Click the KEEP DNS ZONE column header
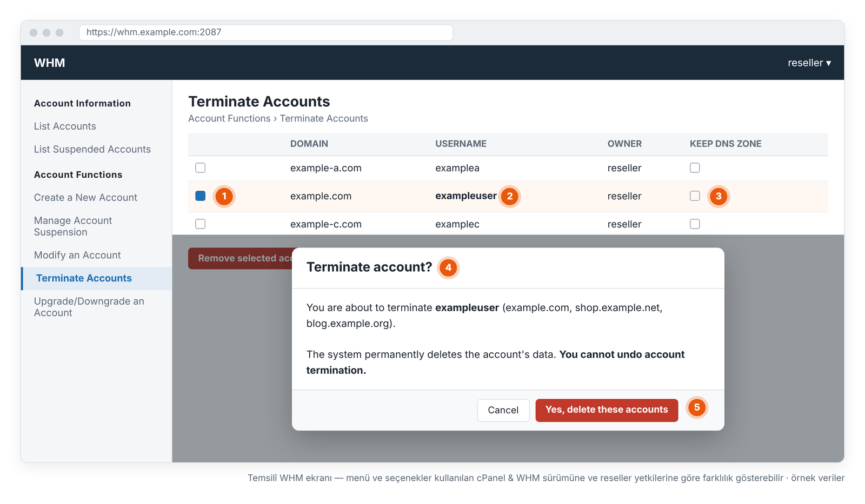The image size is (865, 504). pyautogui.click(x=726, y=144)
